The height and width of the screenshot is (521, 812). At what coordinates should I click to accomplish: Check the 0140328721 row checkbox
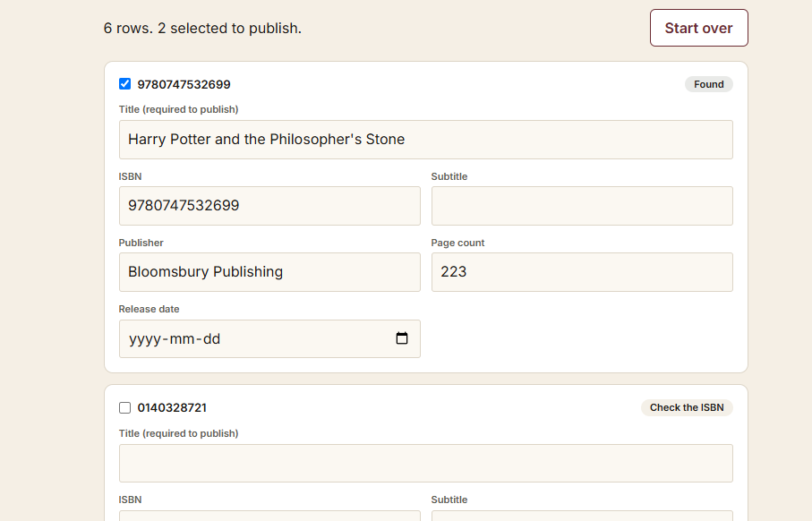(x=124, y=407)
